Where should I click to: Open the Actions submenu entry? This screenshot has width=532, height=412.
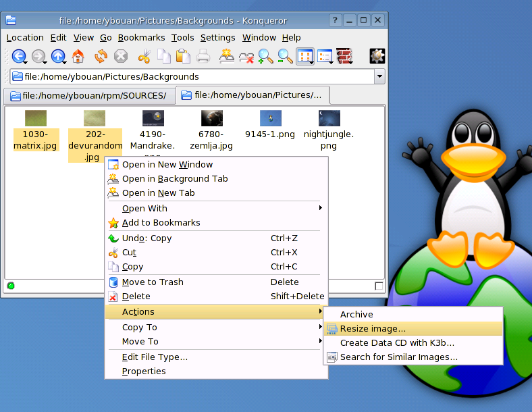(x=215, y=311)
